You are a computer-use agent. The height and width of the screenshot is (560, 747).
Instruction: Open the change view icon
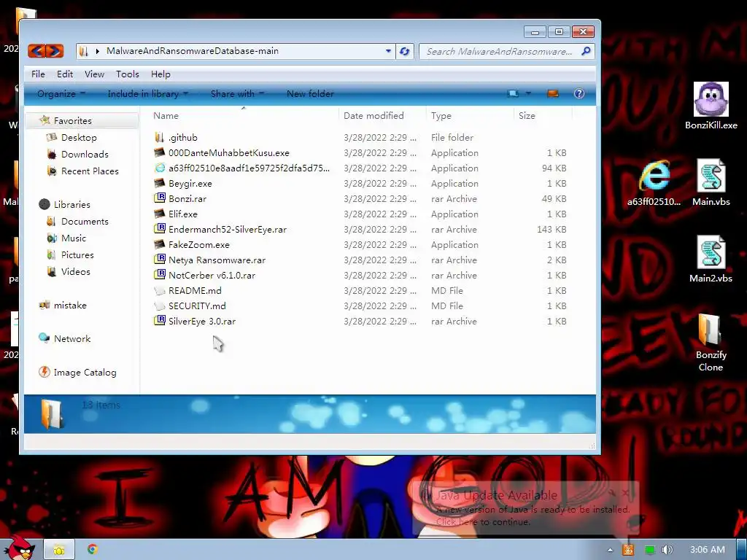(513, 93)
